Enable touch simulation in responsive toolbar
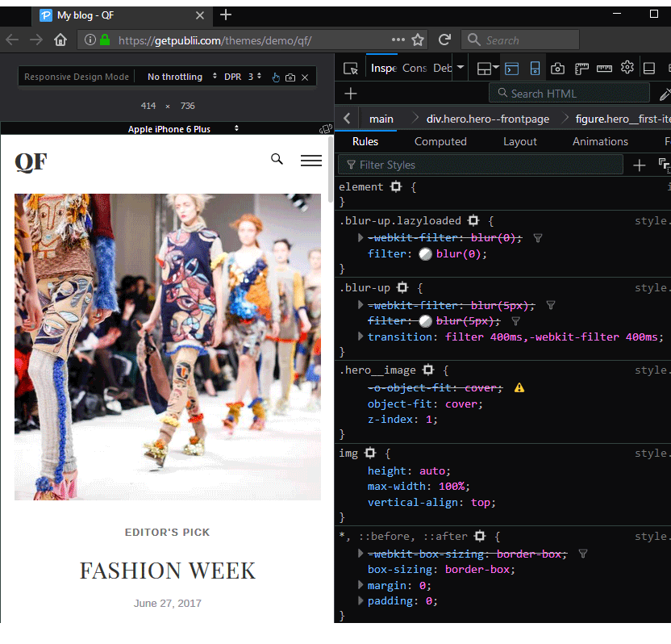 [274, 77]
